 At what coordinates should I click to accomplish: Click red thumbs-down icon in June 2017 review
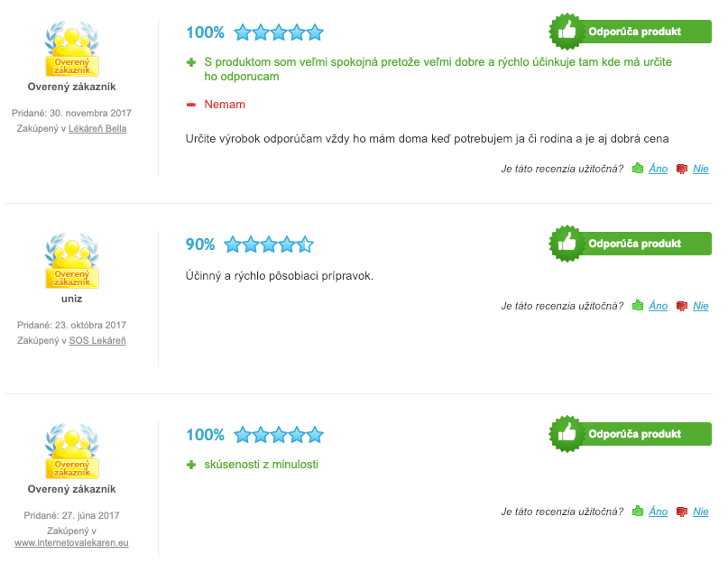pyautogui.click(x=682, y=512)
